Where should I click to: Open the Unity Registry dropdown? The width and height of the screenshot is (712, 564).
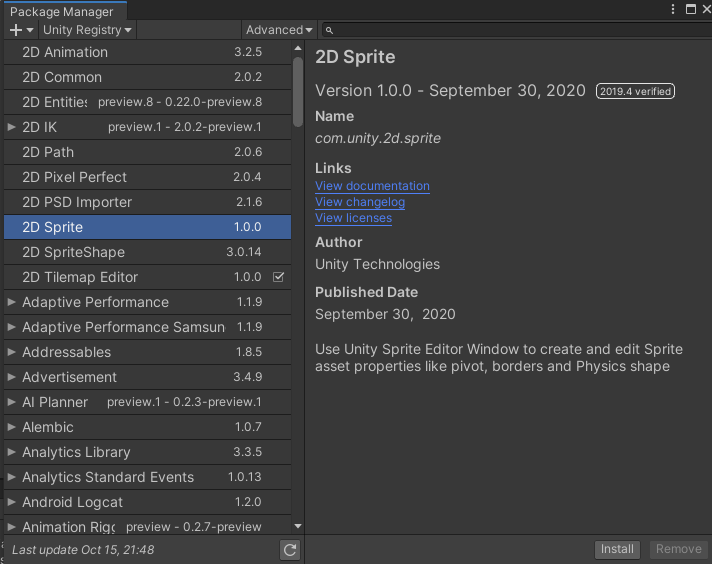click(87, 30)
